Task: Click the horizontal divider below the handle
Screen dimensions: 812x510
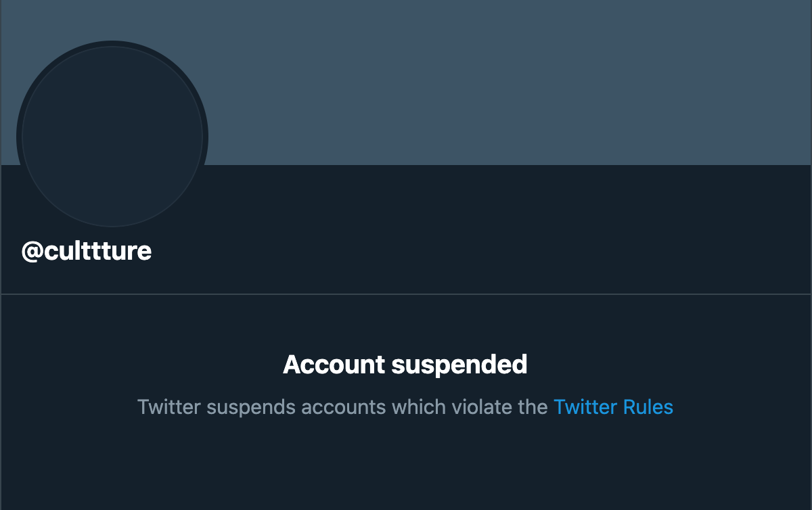Action: [x=406, y=294]
